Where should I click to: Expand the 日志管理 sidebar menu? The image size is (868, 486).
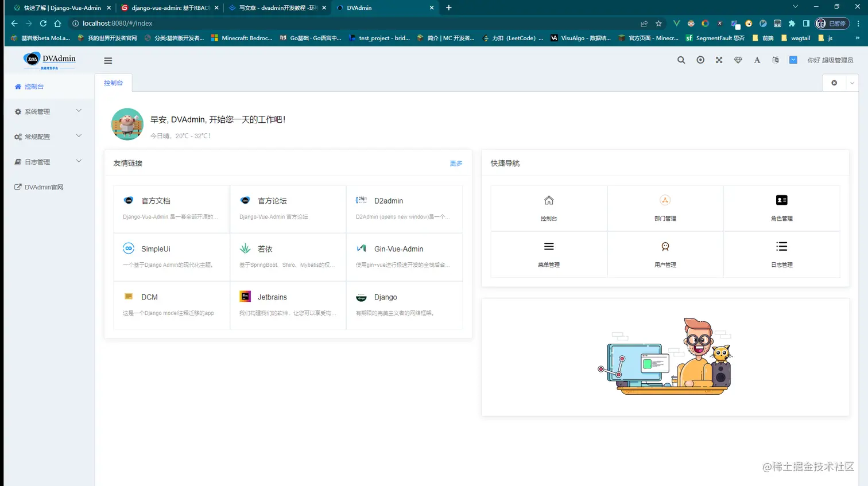tap(48, 162)
